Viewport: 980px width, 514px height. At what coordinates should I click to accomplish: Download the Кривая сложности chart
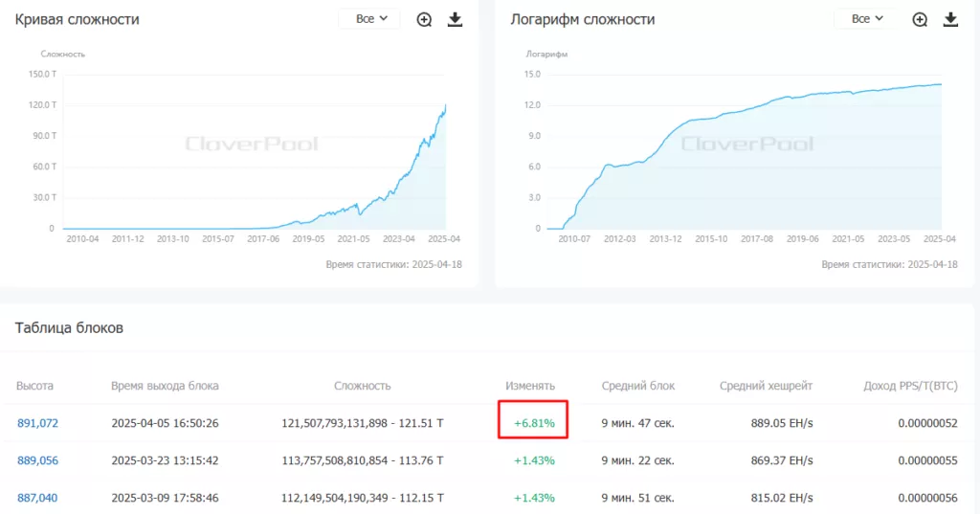click(x=456, y=19)
